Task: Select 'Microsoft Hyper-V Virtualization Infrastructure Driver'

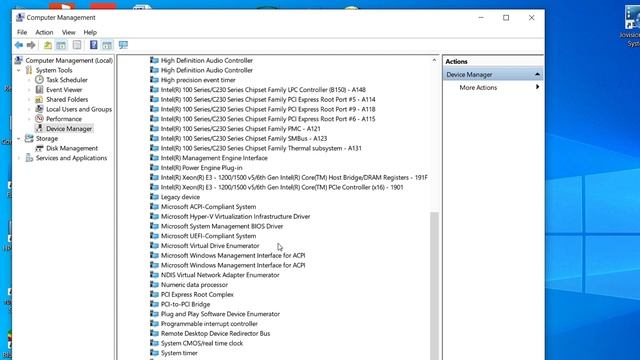Action: click(x=235, y=216)
